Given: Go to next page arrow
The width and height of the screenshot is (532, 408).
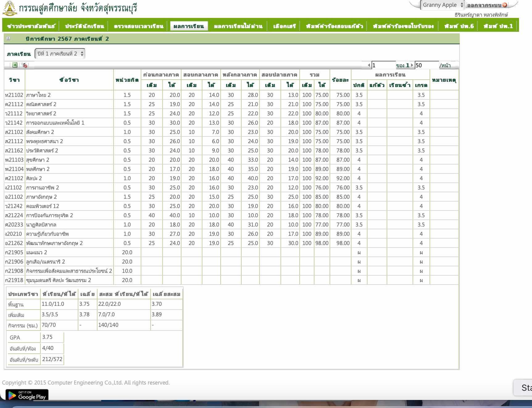Looking at the screenshot, I should click(x=412, y=65).
